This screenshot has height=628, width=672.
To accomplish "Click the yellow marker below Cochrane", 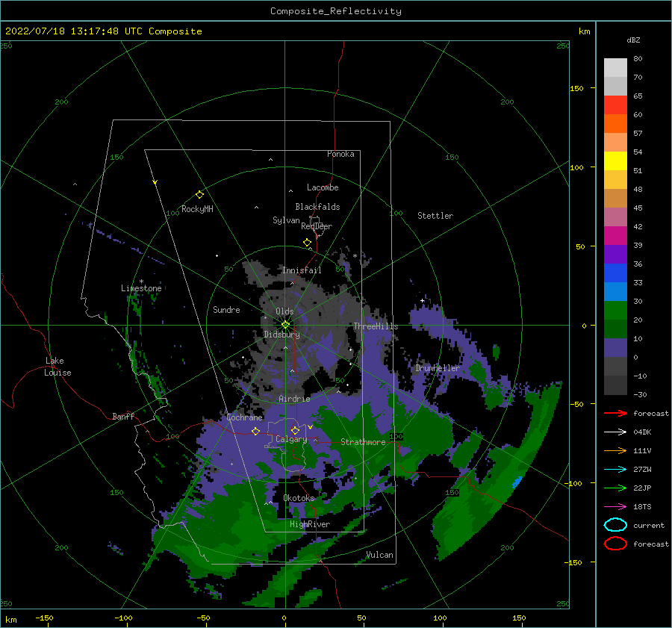I will pyautogui.click(x=255, y=431).
